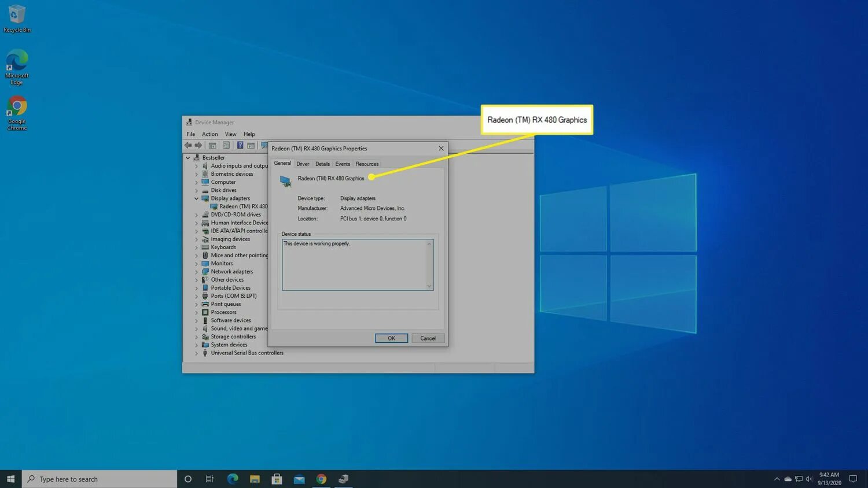
Task: Select Ports (COM & LPT) entry
Action: click(234, 296)
